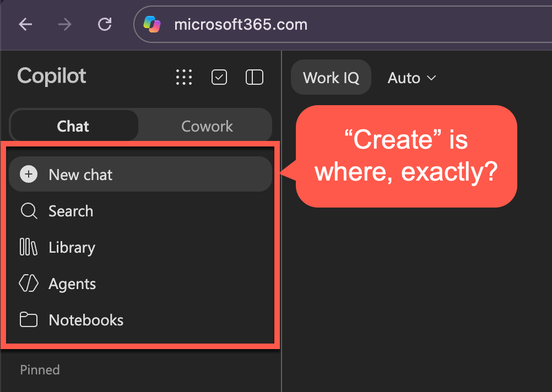The image size is (552, 392).
Task: Open Agents in the sidebar
Action: tap(140, 284)
